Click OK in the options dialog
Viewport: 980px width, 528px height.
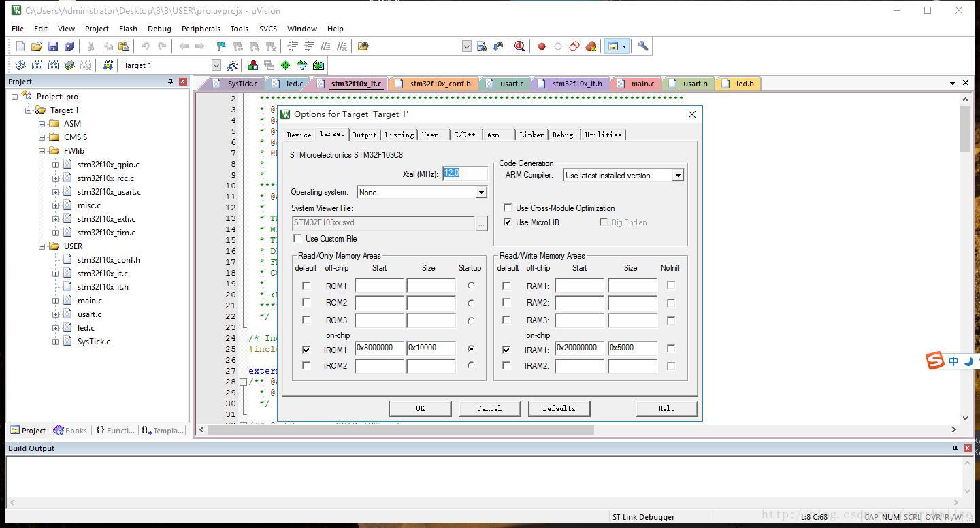point(420,408)
